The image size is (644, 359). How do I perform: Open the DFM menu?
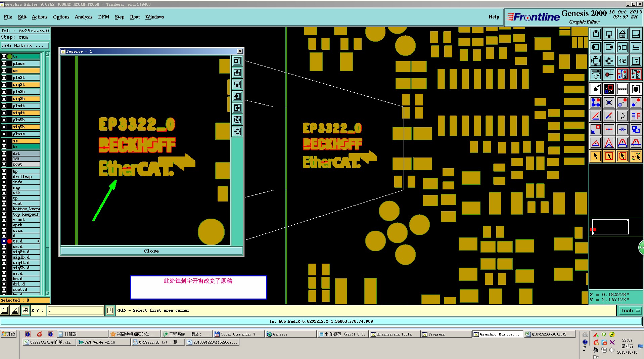tap(104, 17)
